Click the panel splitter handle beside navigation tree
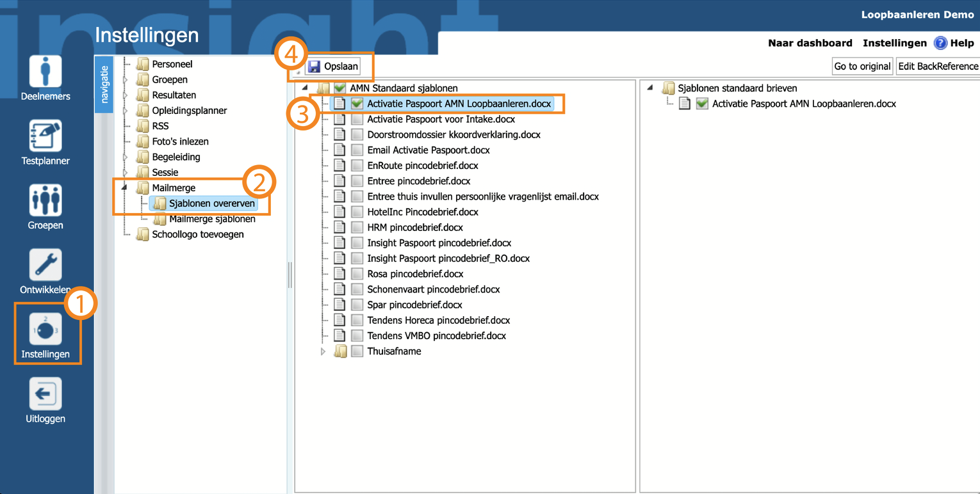The image size is (980, 494). [x=290, y=275]
